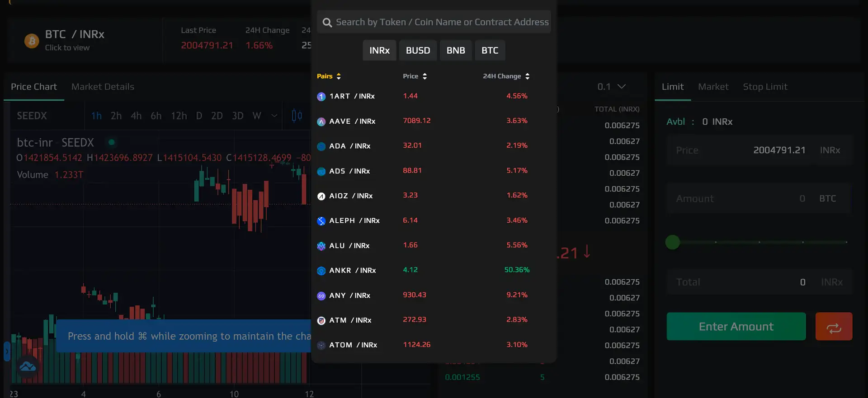Select the AAVE coin icon in pairs list

(321, 122)
